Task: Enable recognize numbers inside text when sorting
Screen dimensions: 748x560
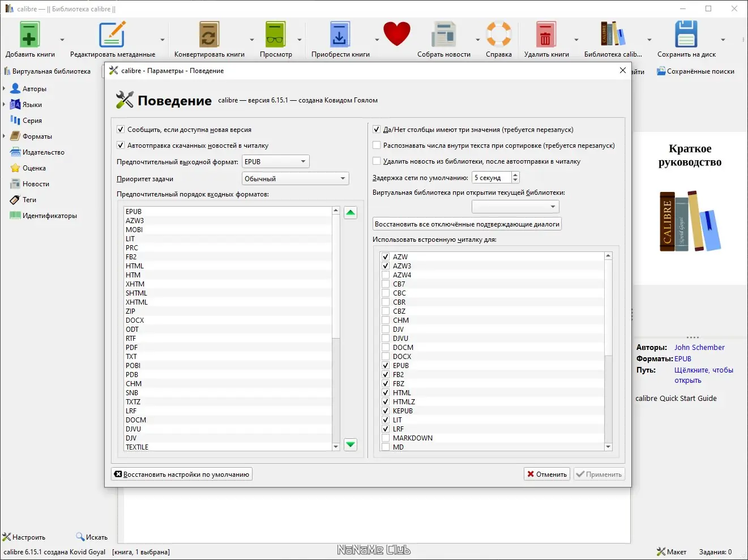Action: pyautogui.click(x=377, y=146)
